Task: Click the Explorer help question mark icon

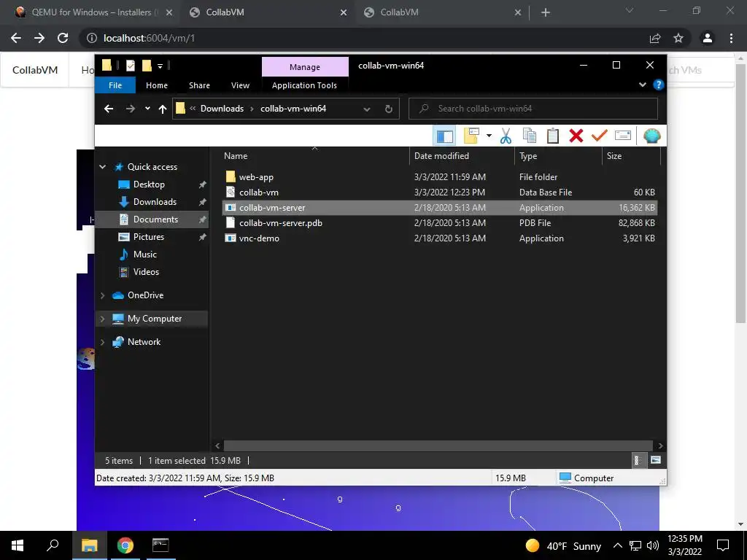Action: tap(659, 85)
